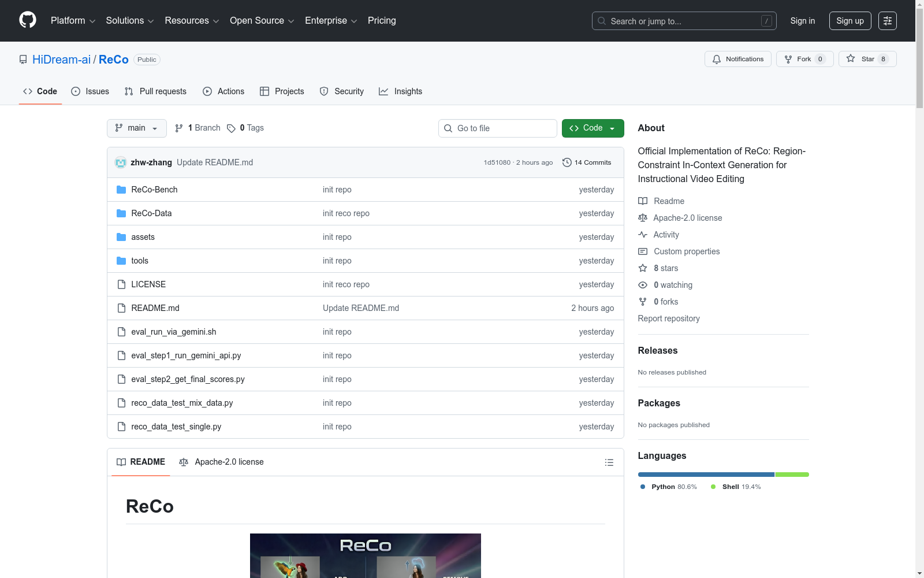Viewport: 924px width, 578px height.
Task: Select the Apache-2.0 license readme tab
Action: coord(221,462)
